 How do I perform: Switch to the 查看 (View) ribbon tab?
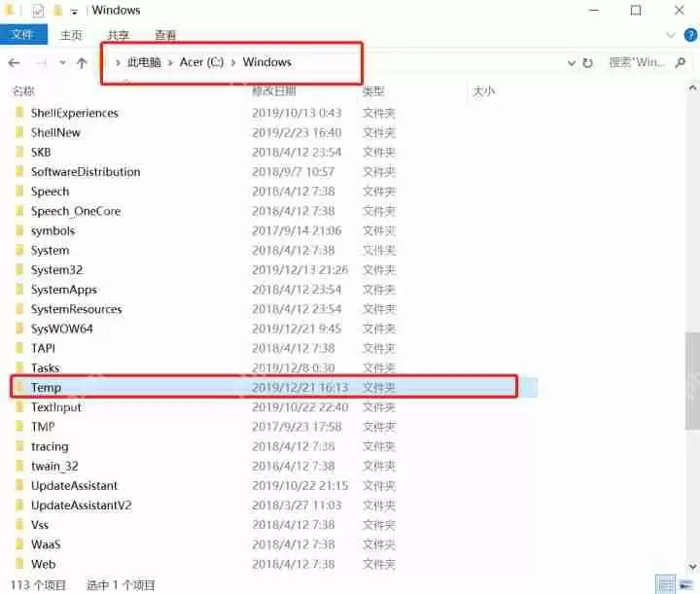pos(165,35)
